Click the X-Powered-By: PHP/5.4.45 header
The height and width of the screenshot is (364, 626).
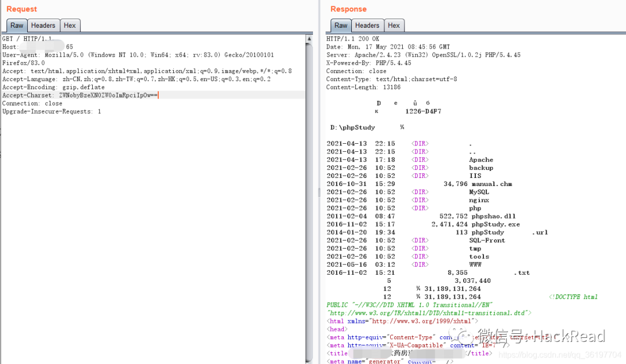pos(369,63)
